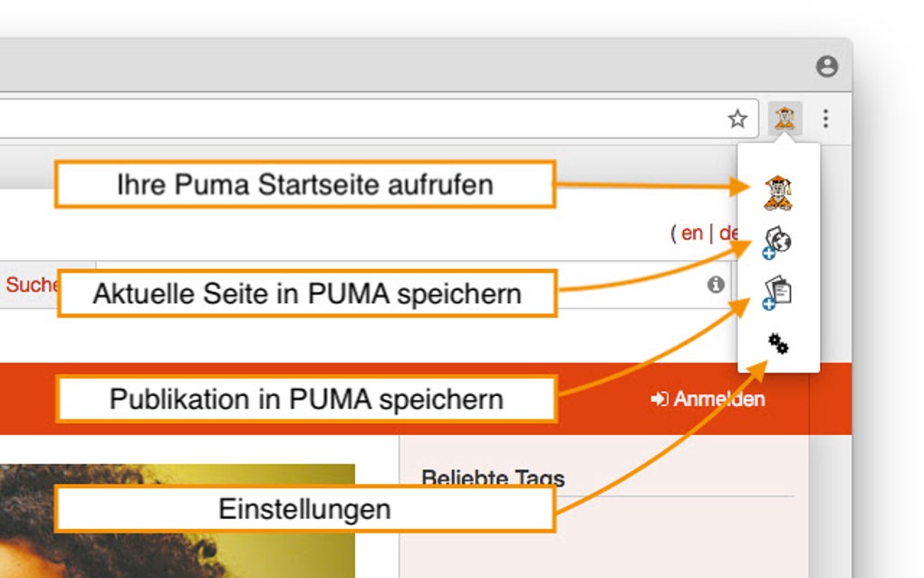This screenshot has width=924, height=578.
Task: Switch language to German via 'de' link
Action: pos(727,233)
